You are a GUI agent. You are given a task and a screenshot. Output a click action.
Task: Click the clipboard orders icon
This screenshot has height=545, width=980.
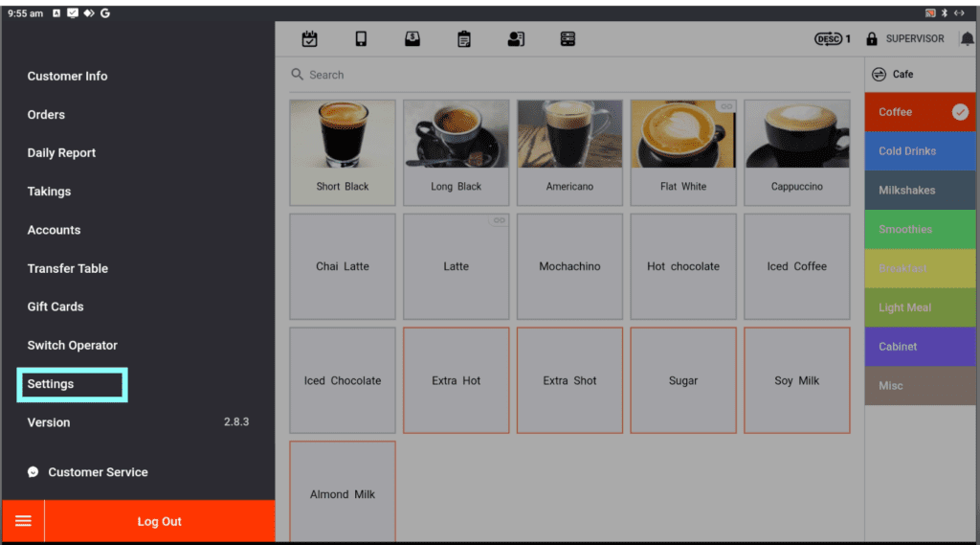[464, 39]
